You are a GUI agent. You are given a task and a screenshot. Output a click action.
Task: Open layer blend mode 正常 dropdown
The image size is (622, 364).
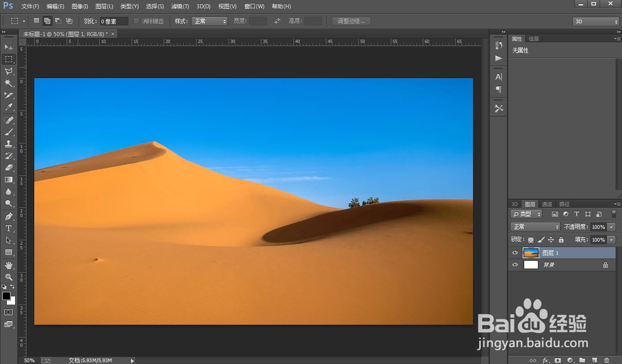pos(535,227)
